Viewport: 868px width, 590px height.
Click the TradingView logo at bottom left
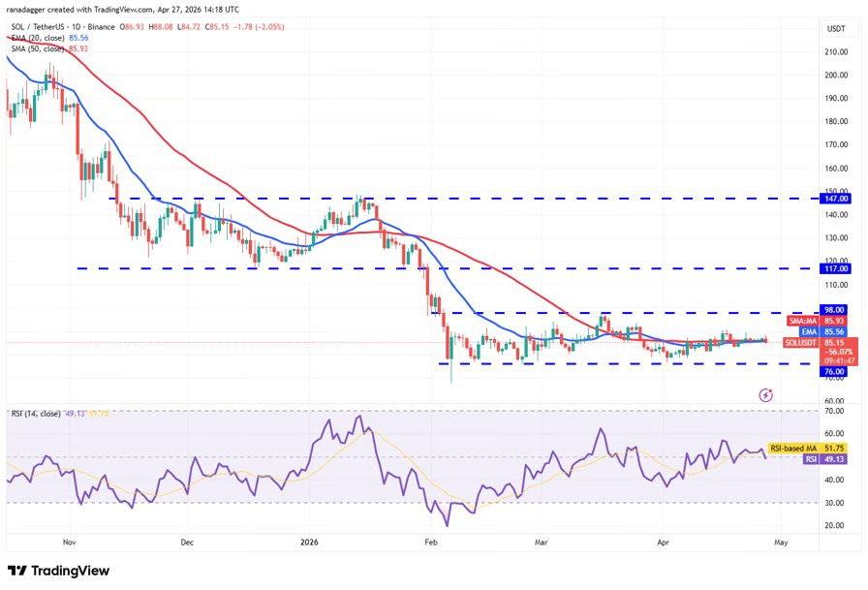pyautogui.click(x=58, y=571)
